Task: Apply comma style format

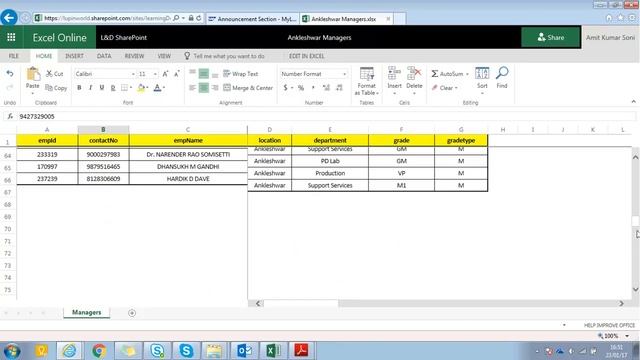Action: 313,88
